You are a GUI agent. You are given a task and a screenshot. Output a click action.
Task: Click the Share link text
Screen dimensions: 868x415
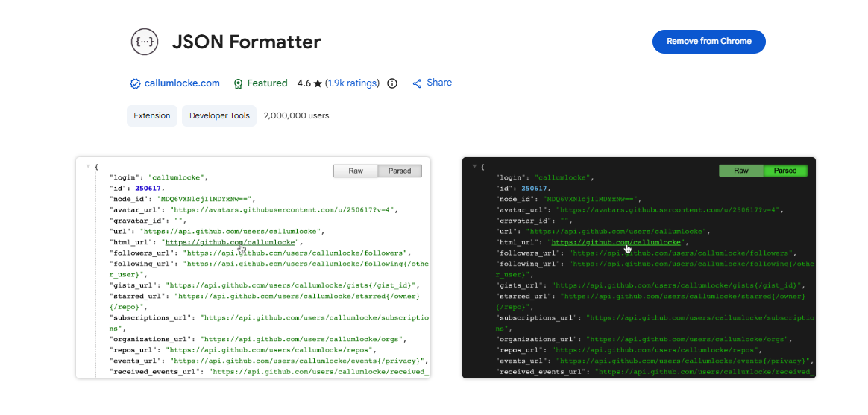click(x=439, y=83)
